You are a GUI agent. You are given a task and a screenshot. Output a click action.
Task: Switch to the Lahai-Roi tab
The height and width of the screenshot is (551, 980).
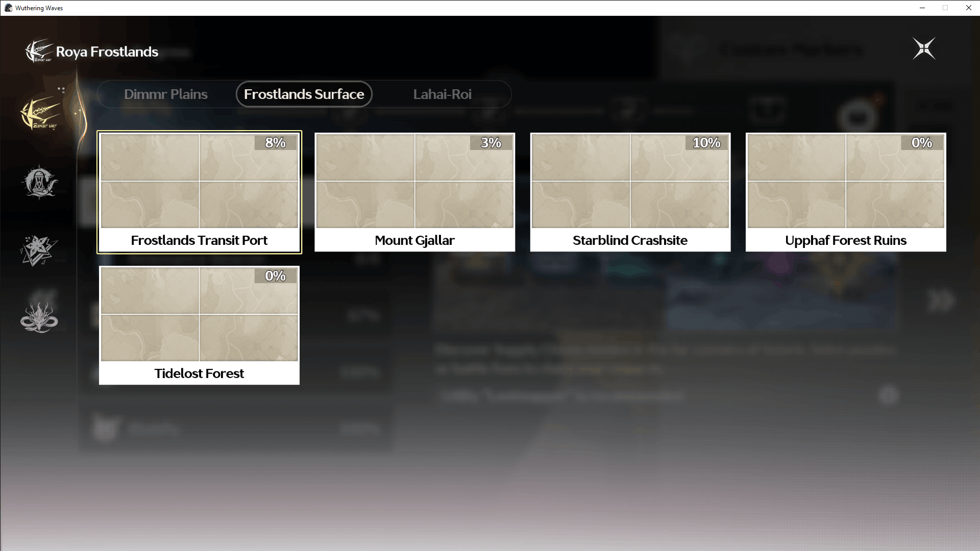pos(443,94)
